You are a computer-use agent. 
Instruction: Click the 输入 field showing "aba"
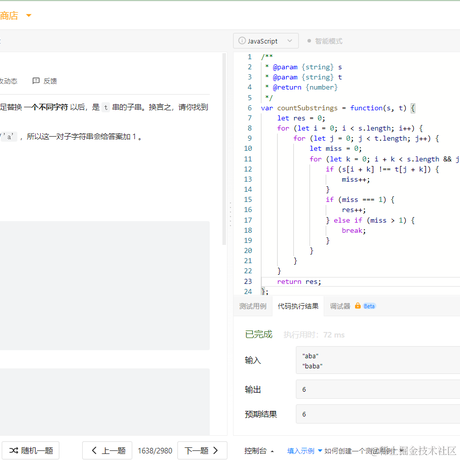point(378,360)
